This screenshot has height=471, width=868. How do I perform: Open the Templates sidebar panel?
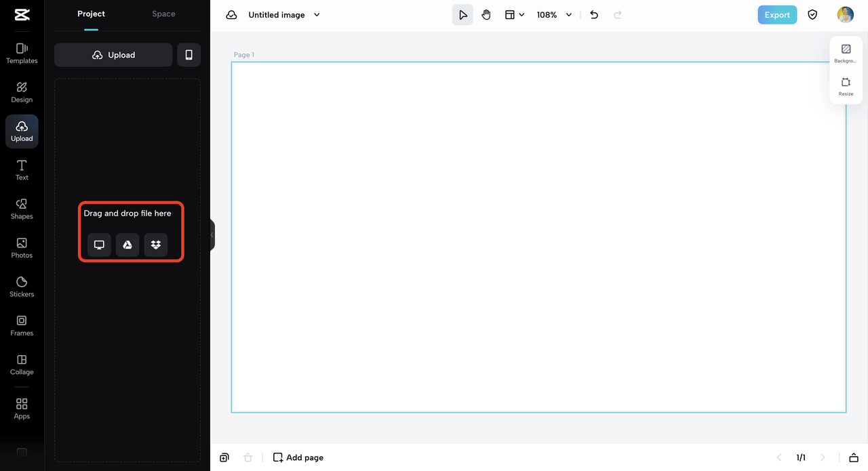(x=22, y=54)
